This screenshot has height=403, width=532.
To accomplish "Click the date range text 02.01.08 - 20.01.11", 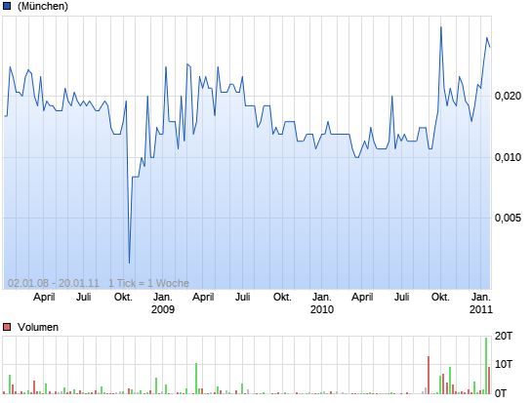I will 54,283.
